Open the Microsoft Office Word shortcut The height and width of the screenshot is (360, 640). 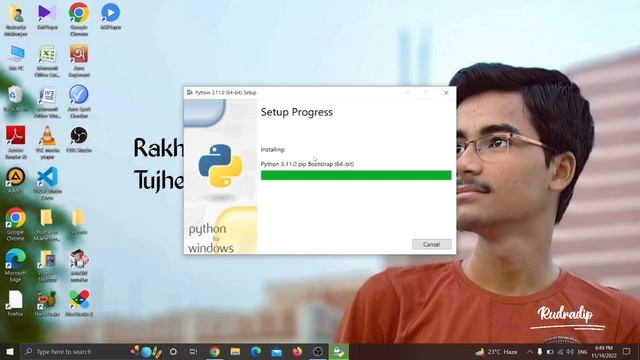[x=47, y=102]
